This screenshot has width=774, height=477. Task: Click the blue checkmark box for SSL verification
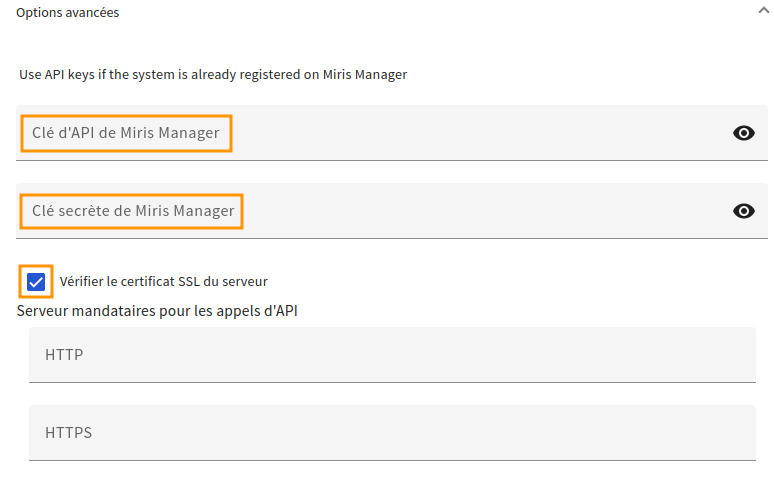(36, 282)
